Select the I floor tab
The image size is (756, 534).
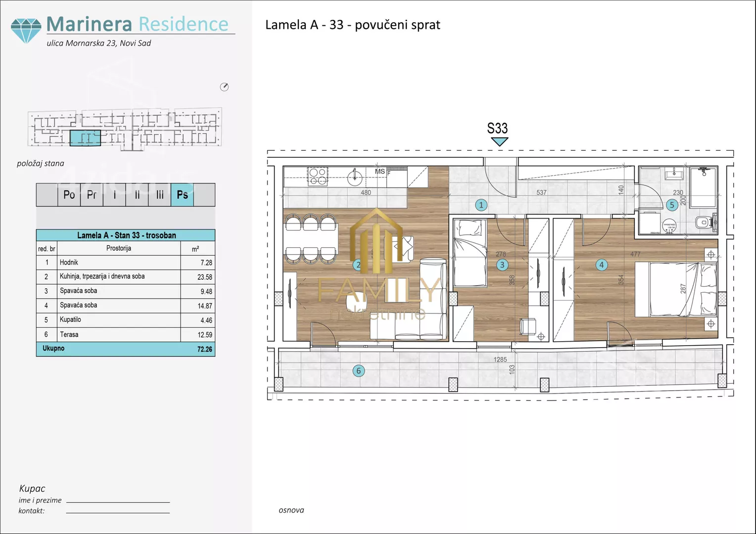click(x=114, y=195)
